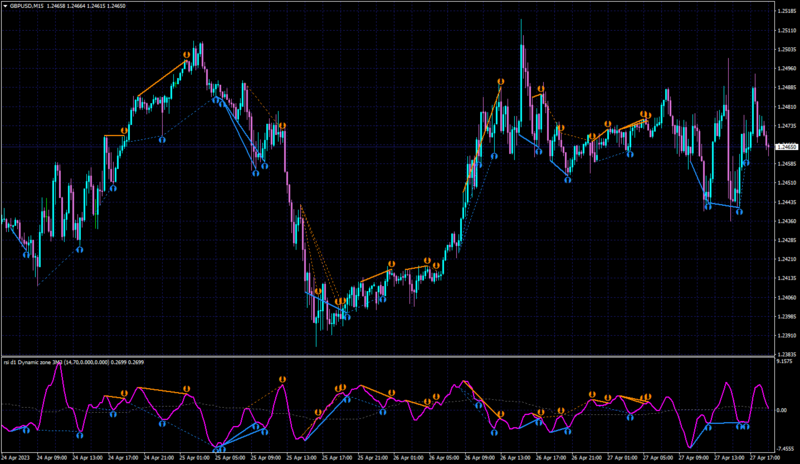Click price scale value 1.24135
Image resolution: width=800 pixels, height=464 pixels.
[786, 278]
